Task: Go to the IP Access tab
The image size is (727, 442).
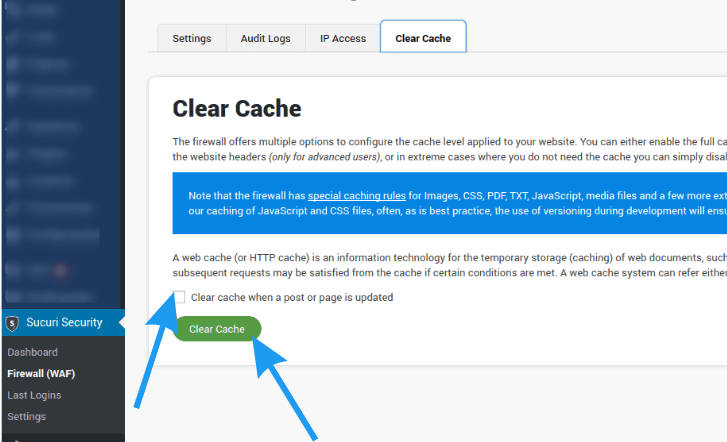Action: (343, 39)
